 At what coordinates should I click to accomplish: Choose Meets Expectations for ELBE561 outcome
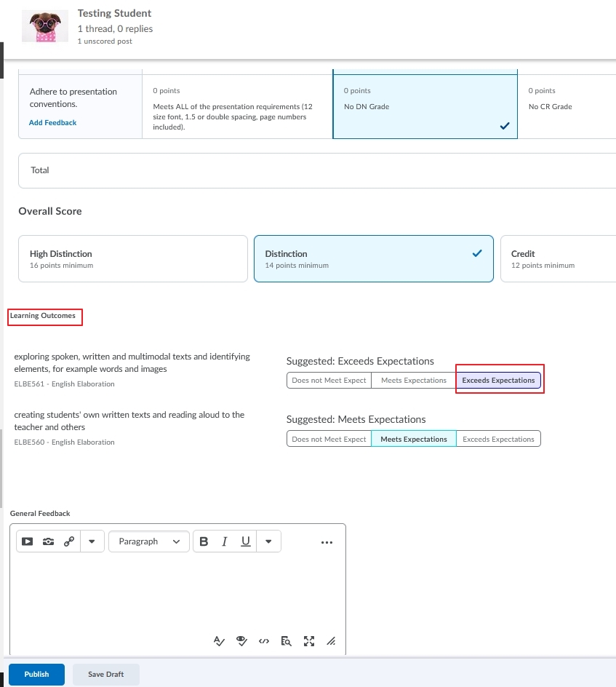(414, 381)
